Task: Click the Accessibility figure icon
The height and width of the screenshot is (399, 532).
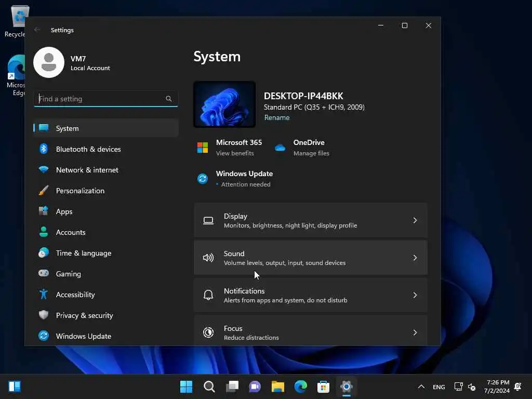Action: pyautogui.click(x=44, y=294)
